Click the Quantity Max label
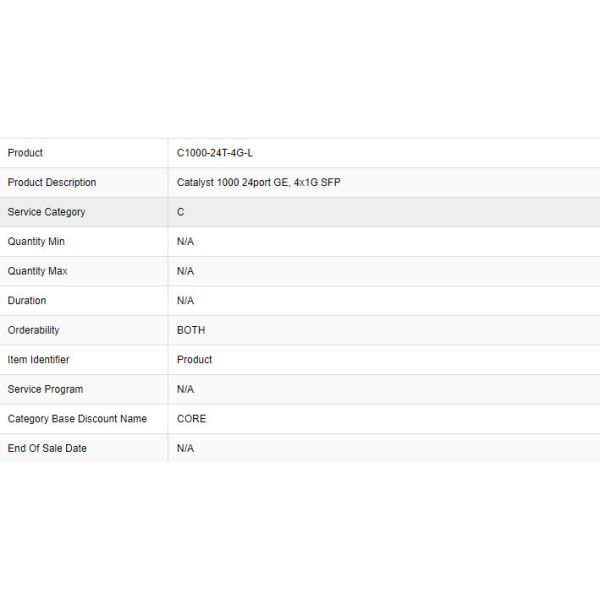600x600 pixels. (x=38, y=271)
